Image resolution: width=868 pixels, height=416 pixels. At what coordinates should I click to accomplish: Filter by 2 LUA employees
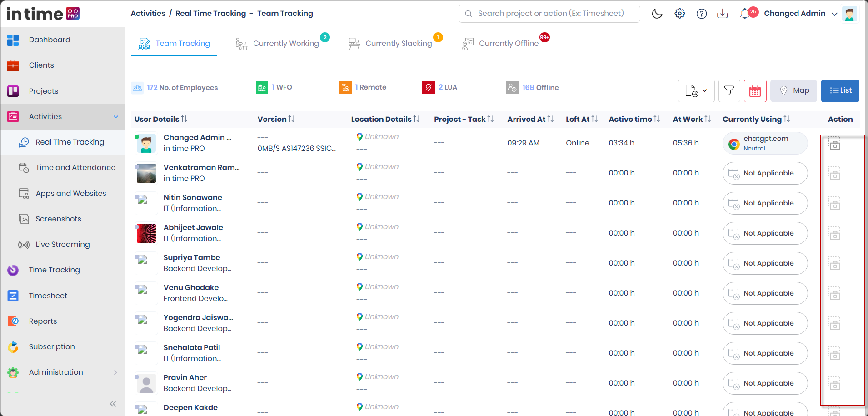pos(439,88)
